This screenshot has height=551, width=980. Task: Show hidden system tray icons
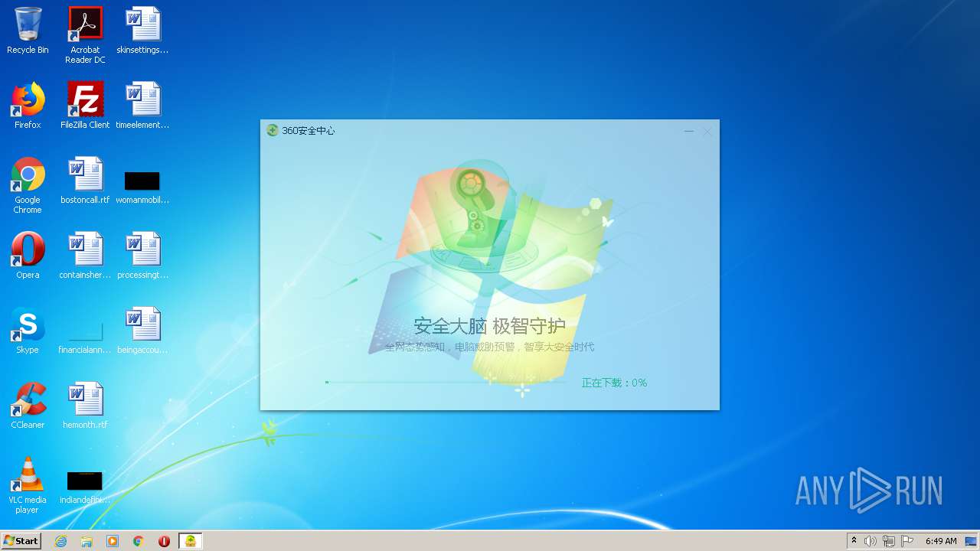(854, 541)
